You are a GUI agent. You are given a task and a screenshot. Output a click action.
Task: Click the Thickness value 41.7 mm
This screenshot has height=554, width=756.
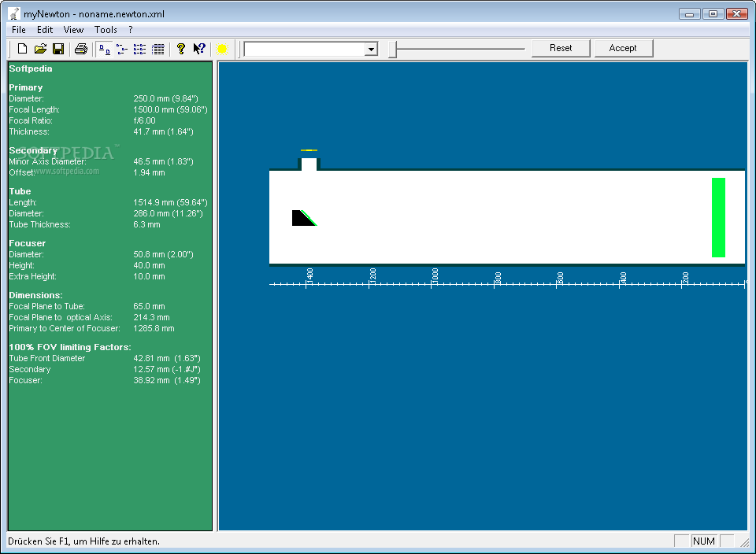click(163, 132)
